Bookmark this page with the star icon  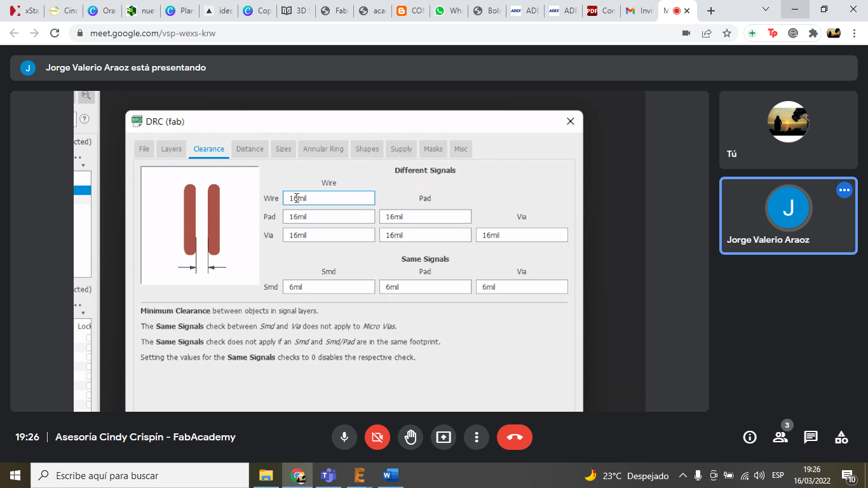[x=727, y=33]
